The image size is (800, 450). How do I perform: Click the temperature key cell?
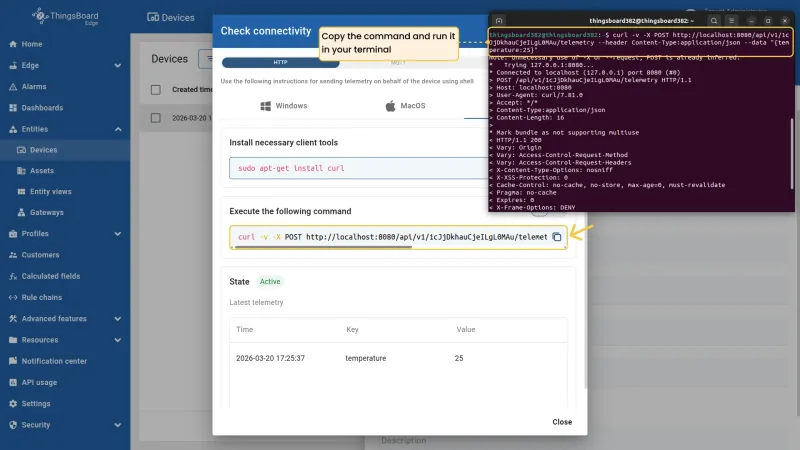click(x=366, y=358)
